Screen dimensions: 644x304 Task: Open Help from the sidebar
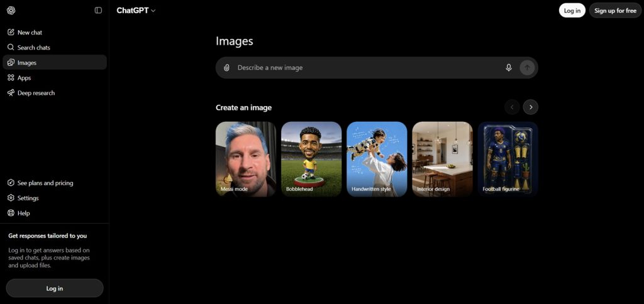[x=55, y=213]
